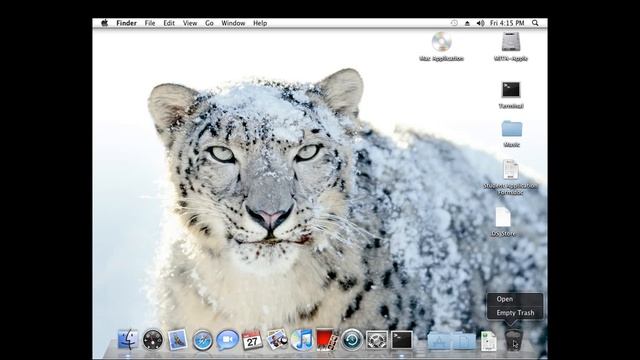Open the Go menu

coord(209,23)
